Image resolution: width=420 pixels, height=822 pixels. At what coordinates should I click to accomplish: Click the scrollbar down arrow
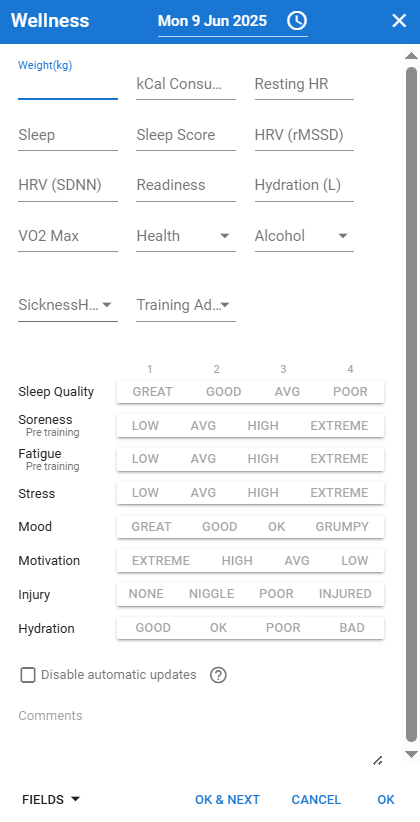tap(412, 754)
